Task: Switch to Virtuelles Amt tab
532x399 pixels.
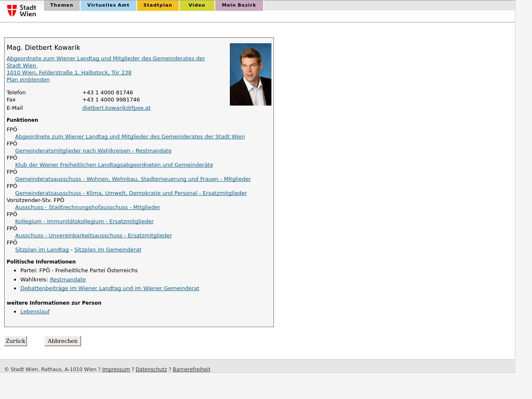Action: coord(108,5)
